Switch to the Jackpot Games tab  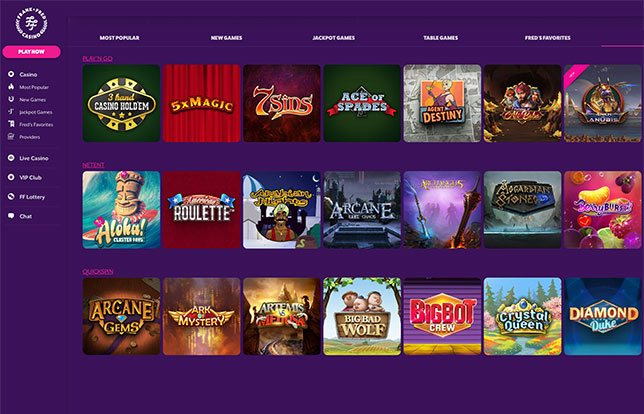pyautogui.click(x=334, y=38)
